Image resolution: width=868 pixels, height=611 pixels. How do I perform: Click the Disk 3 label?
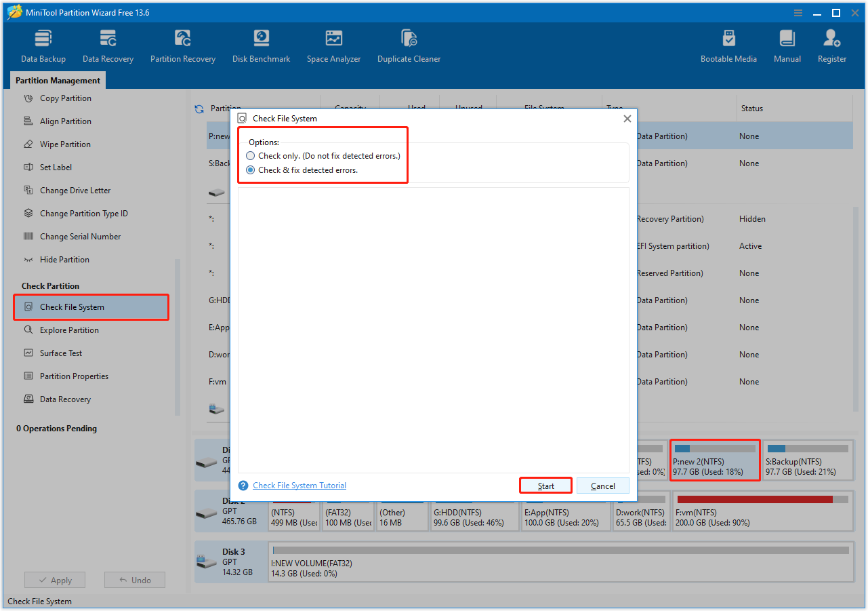pyautogui.click(x=234, y=552)
